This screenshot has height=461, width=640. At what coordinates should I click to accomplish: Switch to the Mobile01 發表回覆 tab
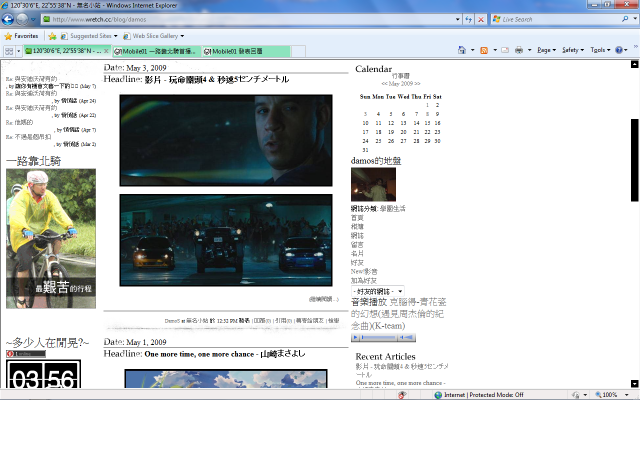(x=246, y=51)
